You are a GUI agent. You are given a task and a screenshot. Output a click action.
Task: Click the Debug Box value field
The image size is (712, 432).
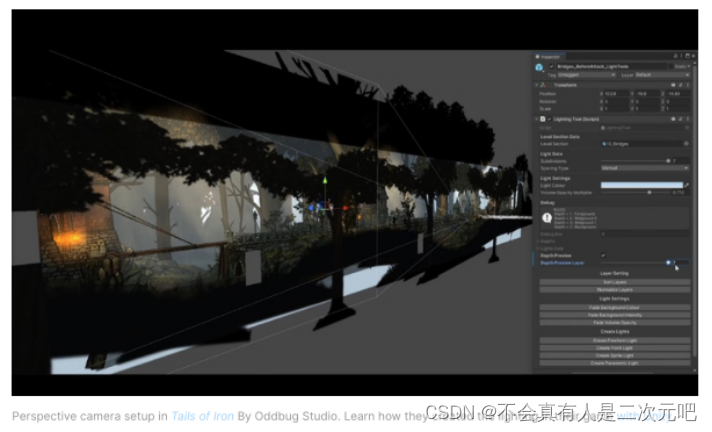[x=645, y=234]
